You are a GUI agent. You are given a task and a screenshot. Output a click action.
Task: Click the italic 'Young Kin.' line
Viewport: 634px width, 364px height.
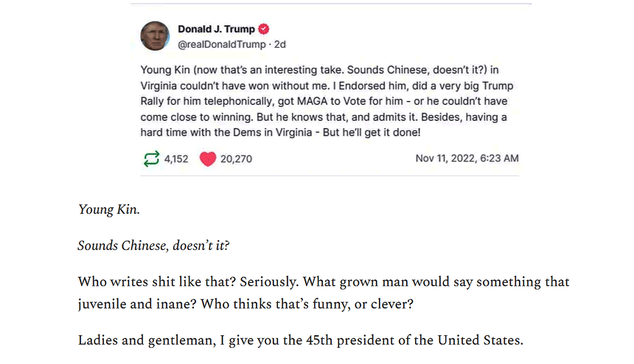pos(108,210)
